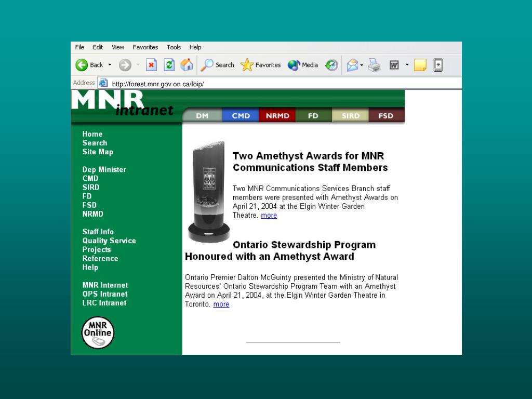Click the page icon in address bar
Viewport: 532px width, 399px height.
click(103, 83)
